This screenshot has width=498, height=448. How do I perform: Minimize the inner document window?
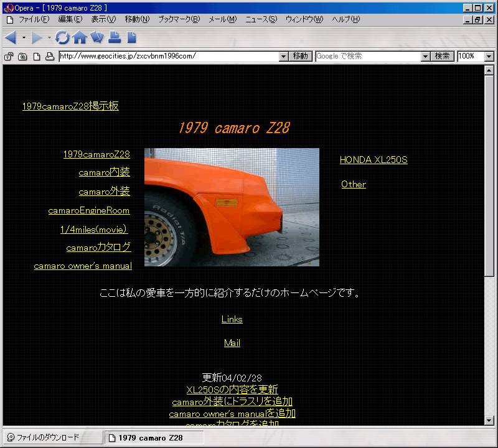[467, 20]
